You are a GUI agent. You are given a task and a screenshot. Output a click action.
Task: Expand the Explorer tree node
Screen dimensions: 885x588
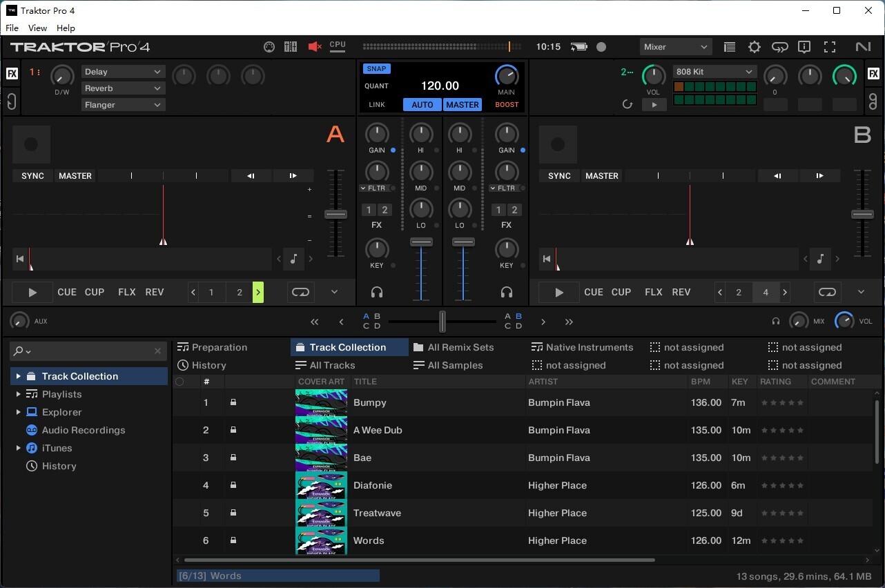18,412
